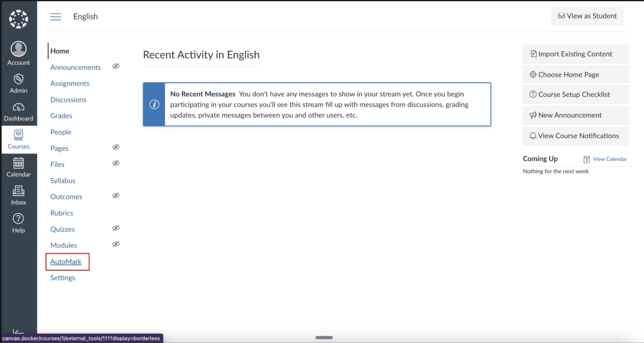This screenshot has height=343, width=644.
Task: Collapse the sidebar using bottom-left arrow
Action: pyautogui.click(x=19, y=332)
